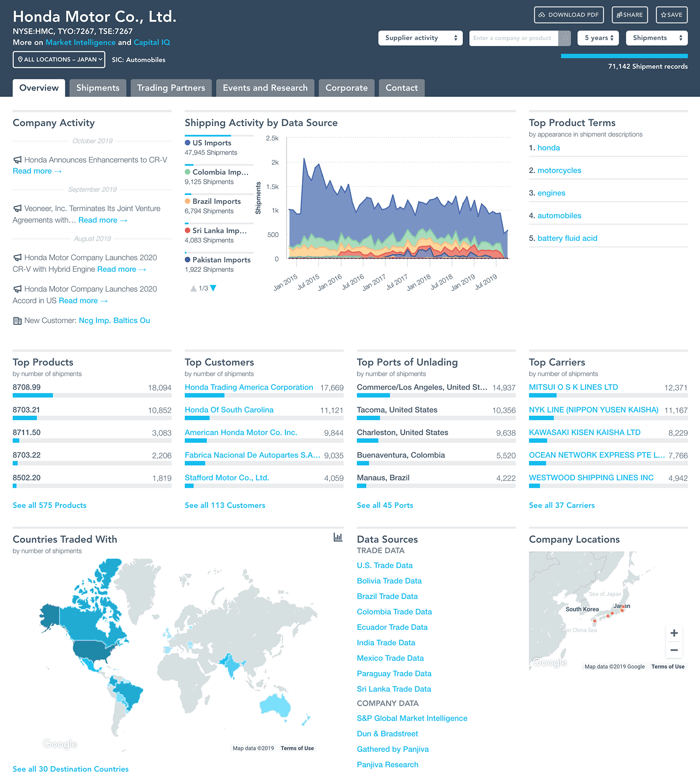This screenshot has width=700, height=784.
Task: Go to next legend page with down arrow
Action: 213,289
